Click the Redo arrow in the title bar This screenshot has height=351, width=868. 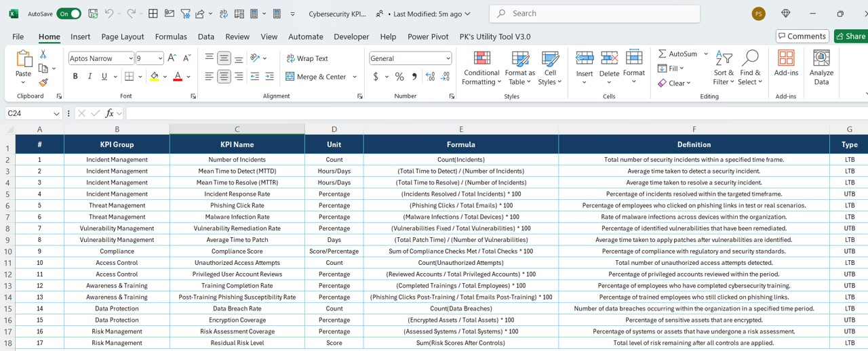132,14
